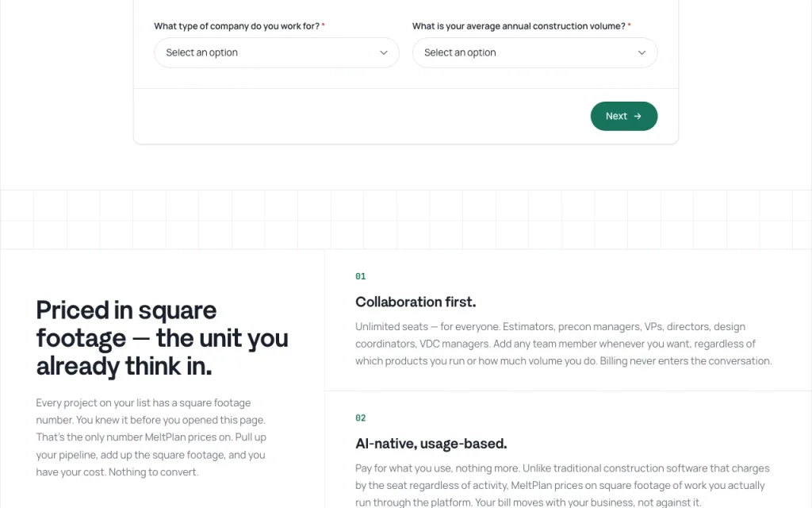Image resolution: width=812 pixels, height=508 pixels.
Task: Click the "01" section number
Action: 361,276
